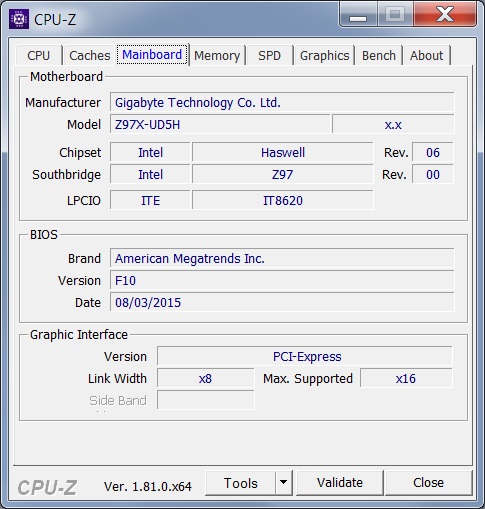Switch to the CPU tab

(x=39, y=55)
